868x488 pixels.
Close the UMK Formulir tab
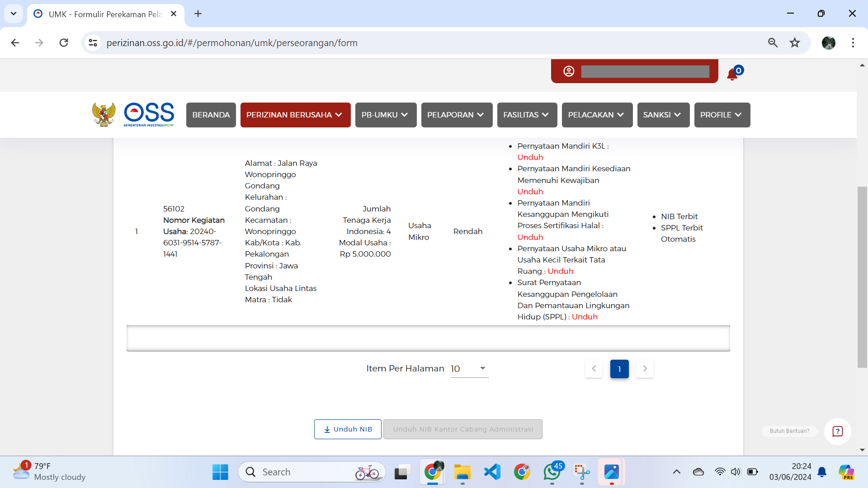click(x=174, y=14)
